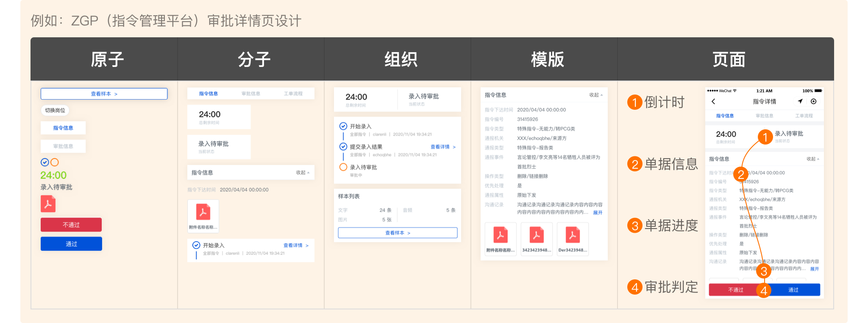
Task: Switch to 审批信息 tab in the 分子 column
Action: tap(251, 94)
